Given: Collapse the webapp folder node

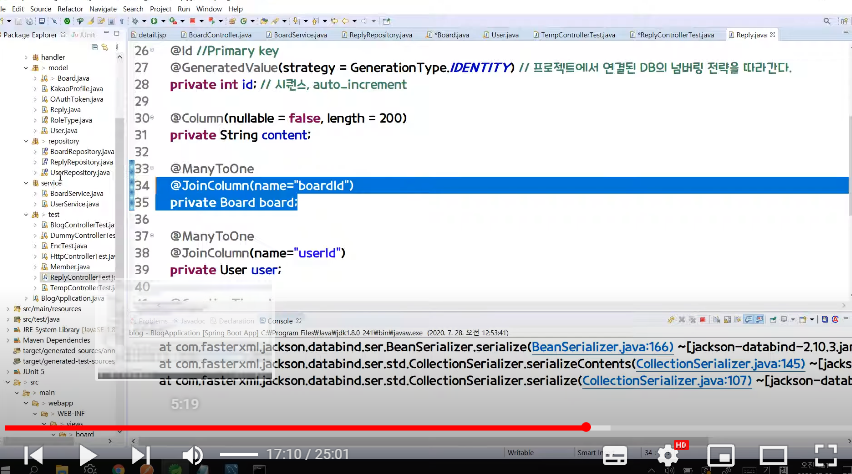Looking at the screenshot, I should [x=26, y=403].
